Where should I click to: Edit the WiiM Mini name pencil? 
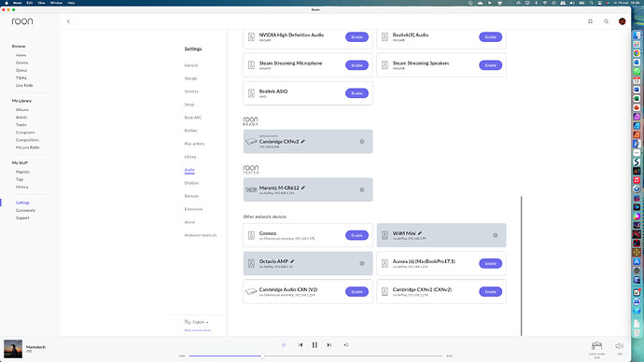point(420,233)
